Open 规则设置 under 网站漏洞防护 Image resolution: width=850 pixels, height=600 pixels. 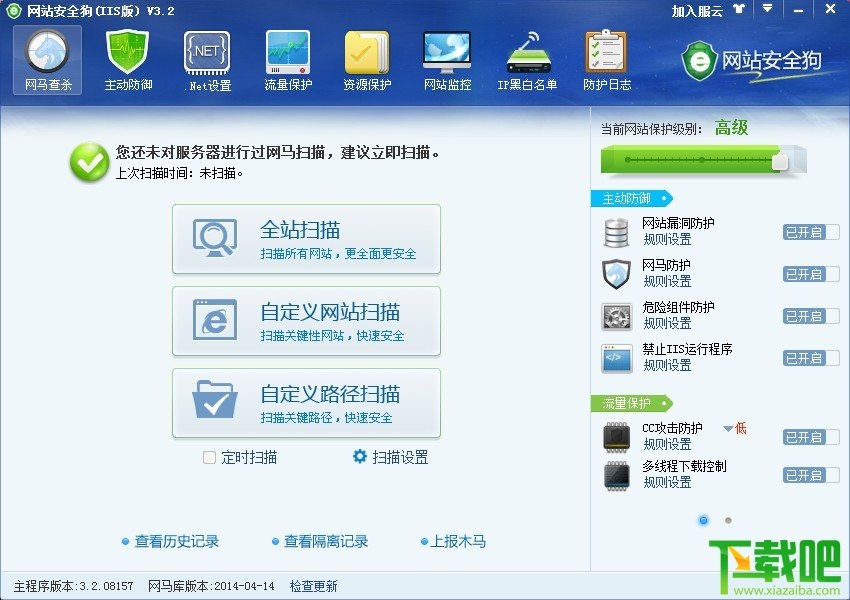[667, 240]
